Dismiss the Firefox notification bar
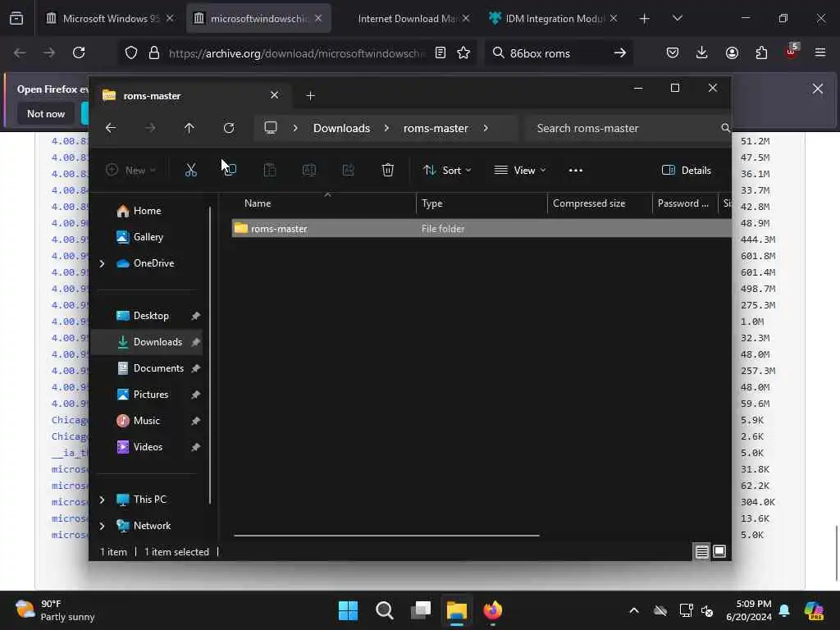This screenshot has width=840, height=630. click(x=818, y=89)
